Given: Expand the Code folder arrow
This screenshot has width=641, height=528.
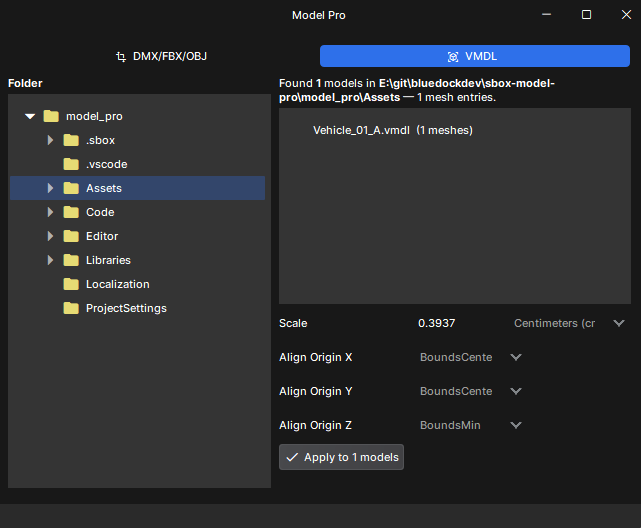Looking at the screenshot, I should 50,212.
